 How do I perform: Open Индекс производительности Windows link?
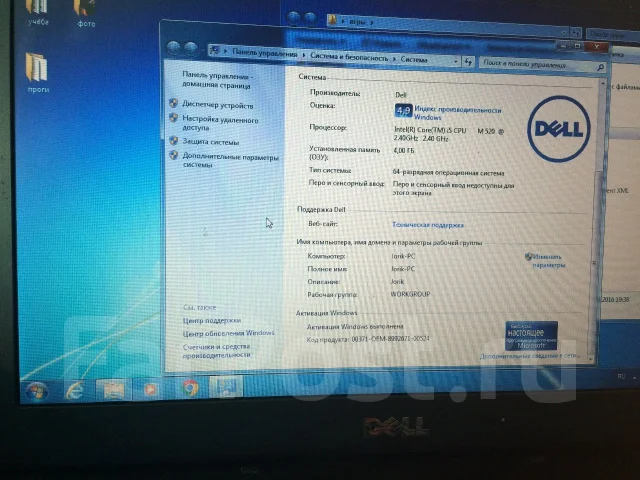(x=458, y=113)
